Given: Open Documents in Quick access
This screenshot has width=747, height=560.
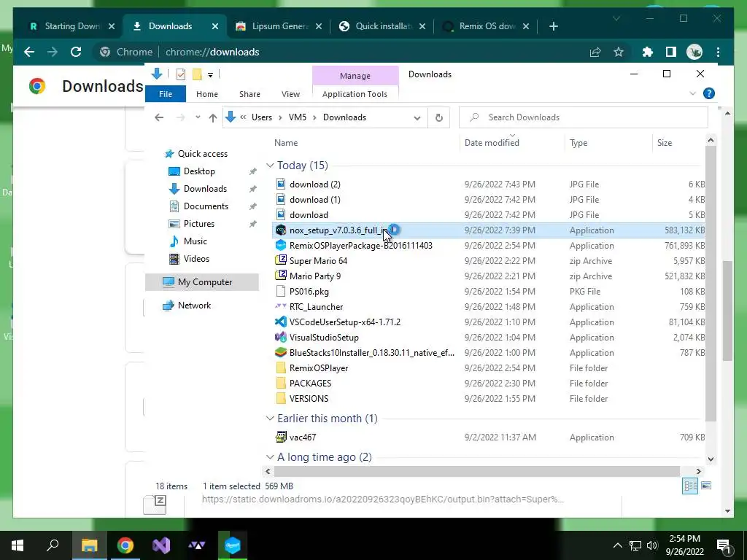Looking at the screenshot, I should tap(206, 206).
